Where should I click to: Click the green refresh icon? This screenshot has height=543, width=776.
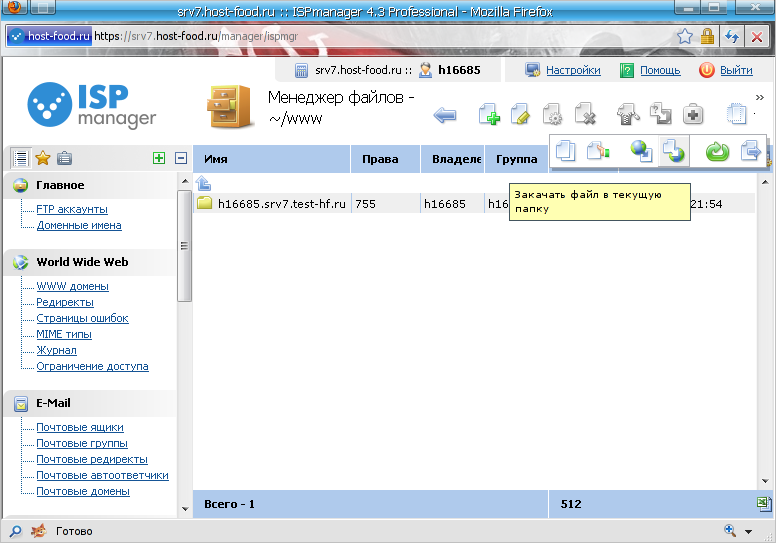point(717,151)
